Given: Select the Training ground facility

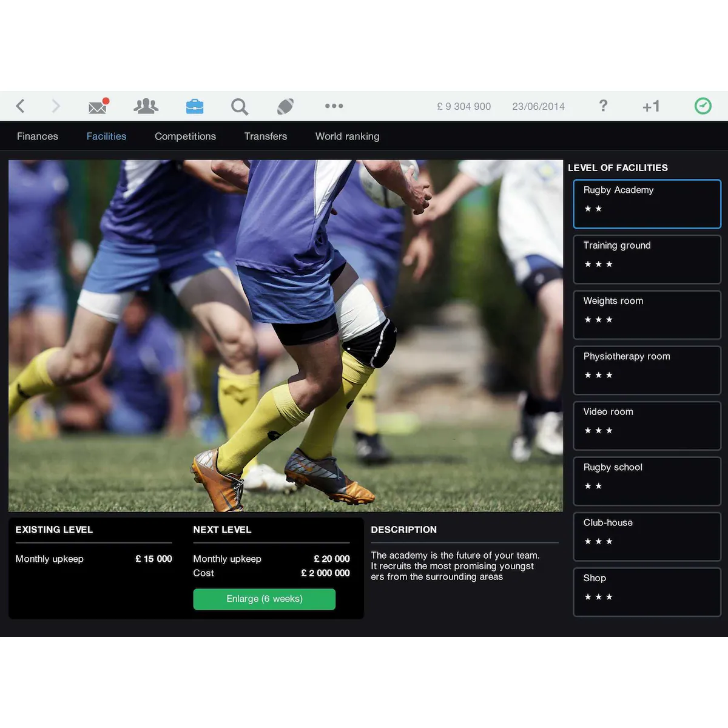Looking at the screenshot, I should (647, 260).
